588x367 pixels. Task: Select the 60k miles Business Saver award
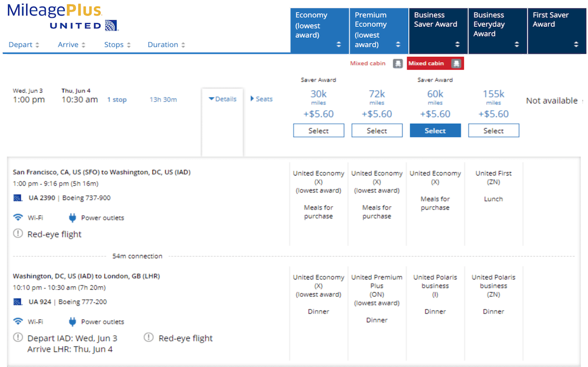point(435,130)
